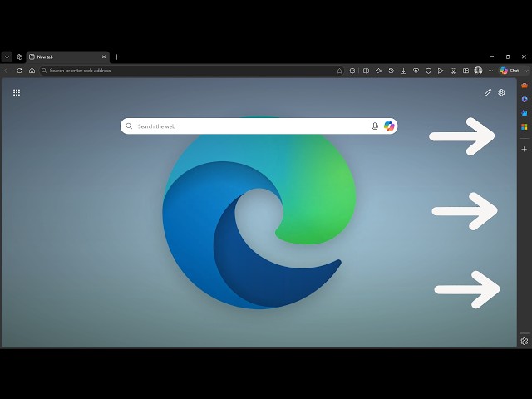This screenshot has height=399, width=532.
Task: Open the Extensions icon
Action: click(x=352, y=71)
